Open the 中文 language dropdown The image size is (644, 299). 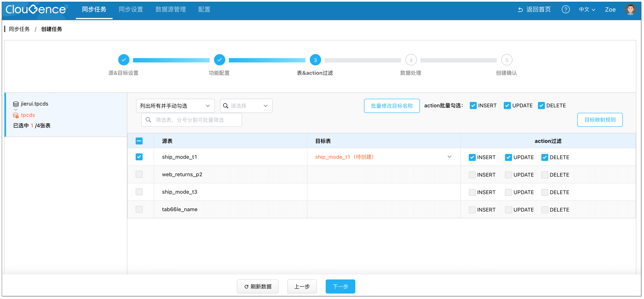(x=587, y=10)
